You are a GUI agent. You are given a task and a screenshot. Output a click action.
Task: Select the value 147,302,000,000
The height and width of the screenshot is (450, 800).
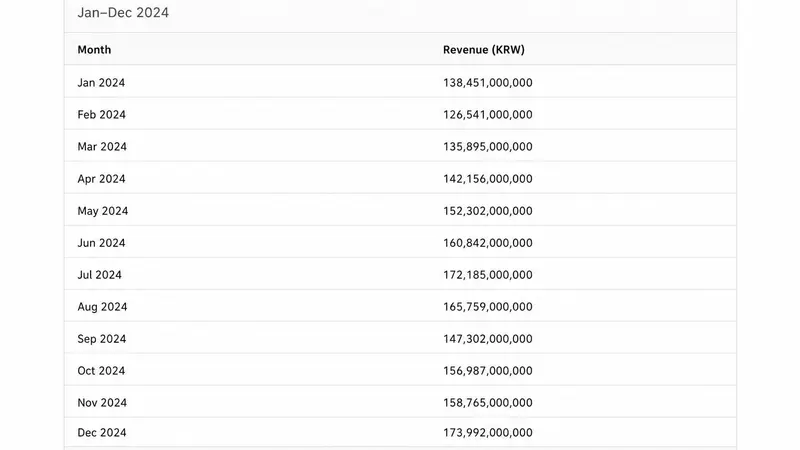tap(488, 339)
